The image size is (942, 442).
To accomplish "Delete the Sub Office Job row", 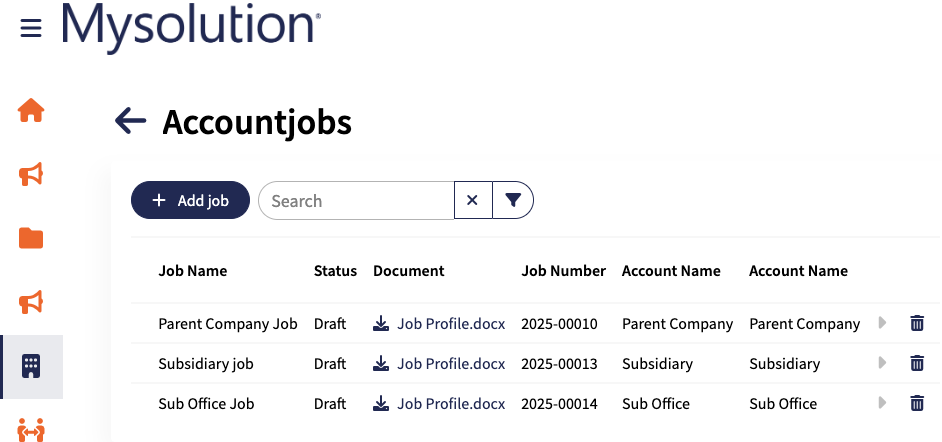I will tap(917, 403).
